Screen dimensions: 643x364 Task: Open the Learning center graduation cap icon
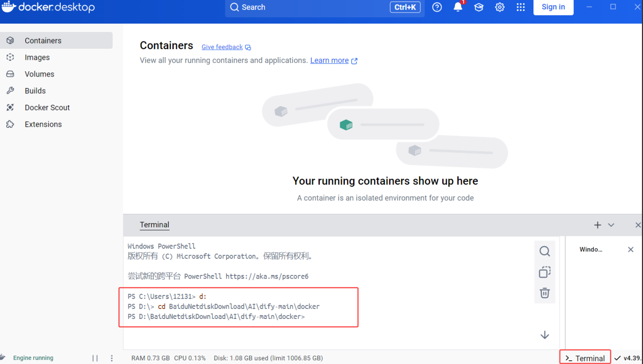click(478, 7)
